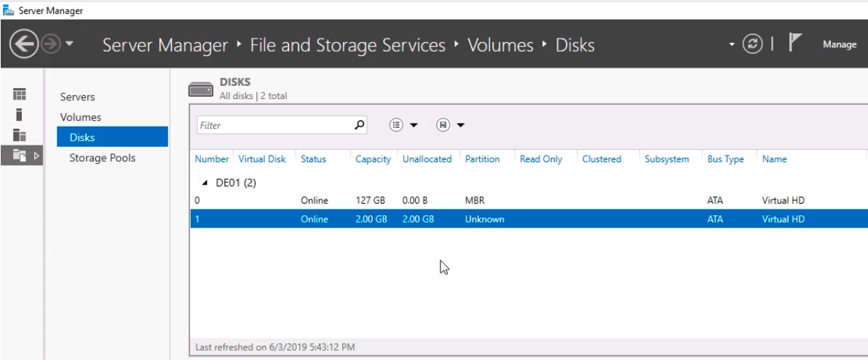Viewport: 868px width, 360px height.
Task: Open the notifications flag icon
Action: [795, 44]
